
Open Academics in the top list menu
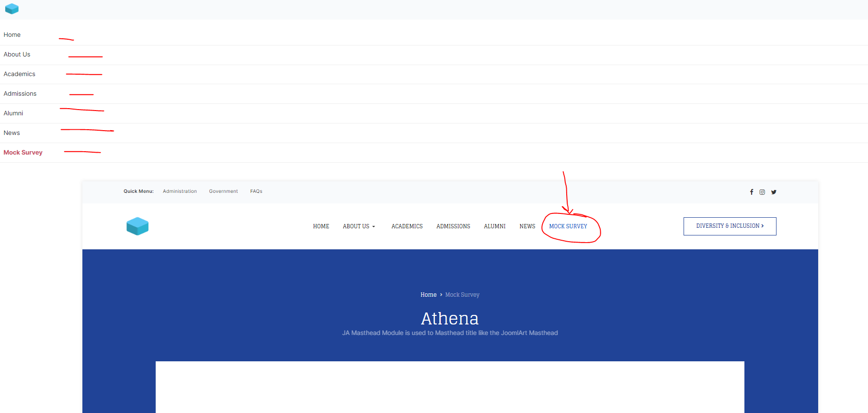pos(20,74)
